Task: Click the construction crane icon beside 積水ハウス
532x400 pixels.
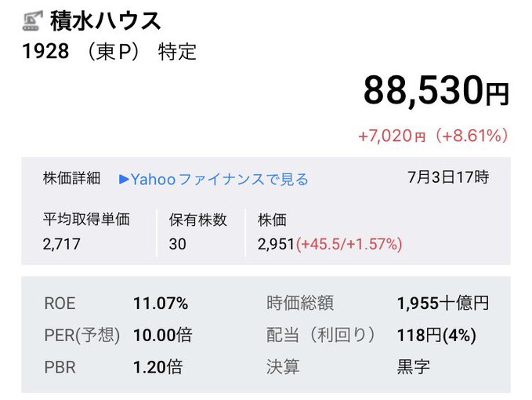Action: [33, 20]
